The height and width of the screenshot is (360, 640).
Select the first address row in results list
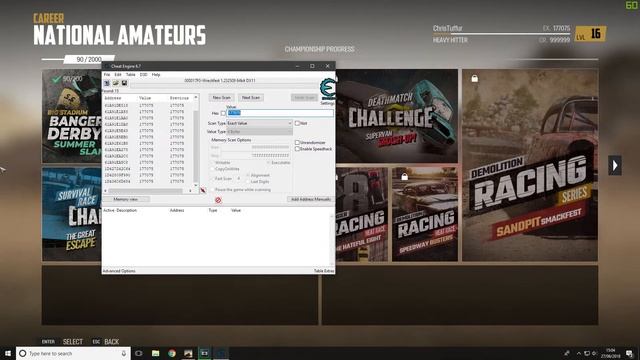pyautogui.click(x=148, y=105)
